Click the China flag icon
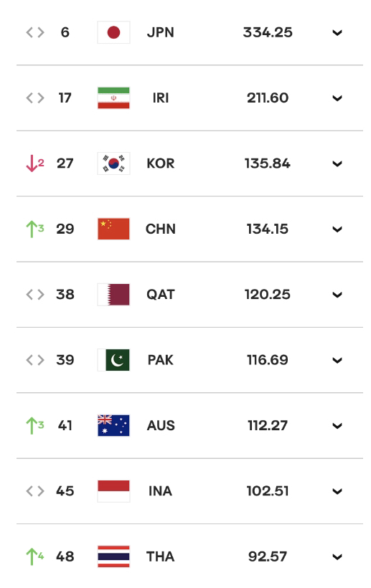Screen dimensions: 371x588 pos(113,229)
